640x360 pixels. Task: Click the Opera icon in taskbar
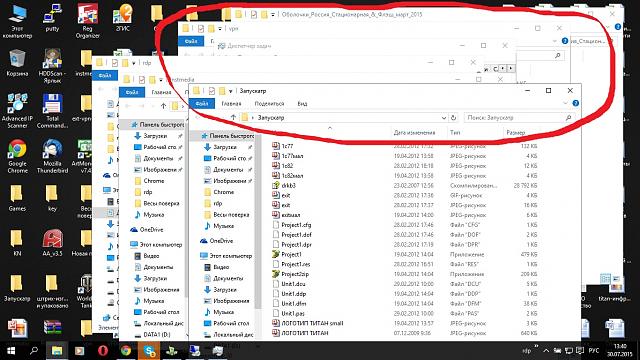(103, 351)
